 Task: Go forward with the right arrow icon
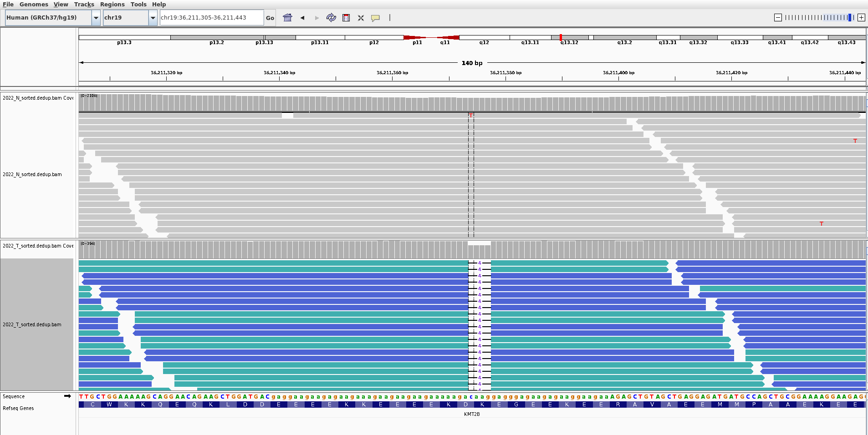point(317,18)
